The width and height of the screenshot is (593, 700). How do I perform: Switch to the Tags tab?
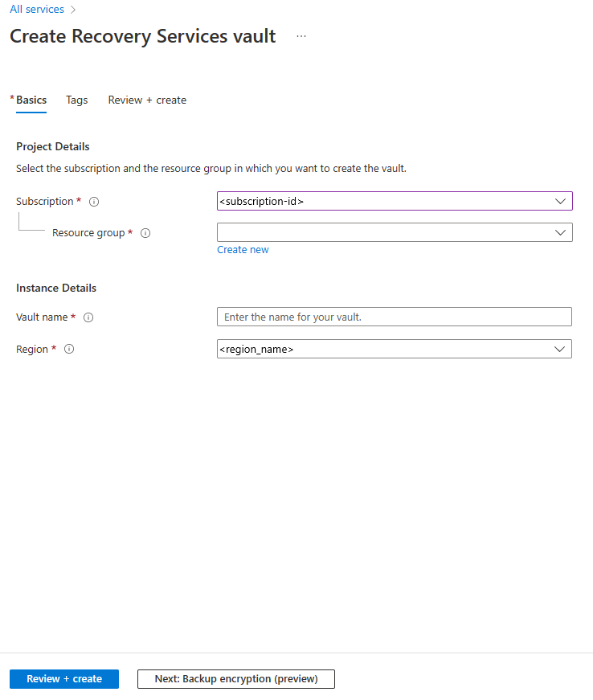tap(76, 100)
